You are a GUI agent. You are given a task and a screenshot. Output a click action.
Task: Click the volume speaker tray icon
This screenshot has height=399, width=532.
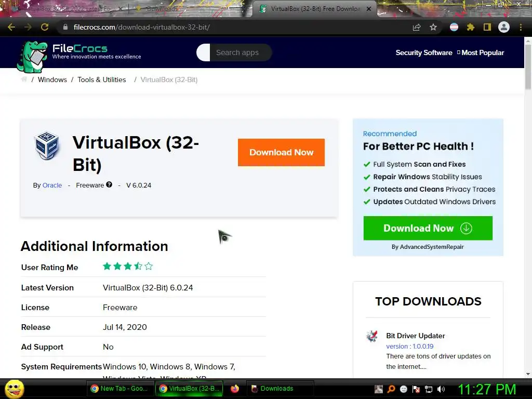click(x=441, y=389)
